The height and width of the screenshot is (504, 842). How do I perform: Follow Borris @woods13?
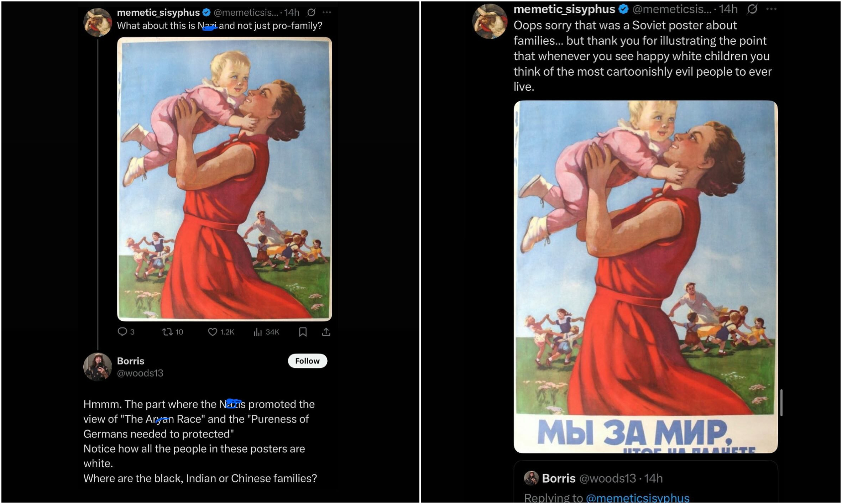coord(307,361)
